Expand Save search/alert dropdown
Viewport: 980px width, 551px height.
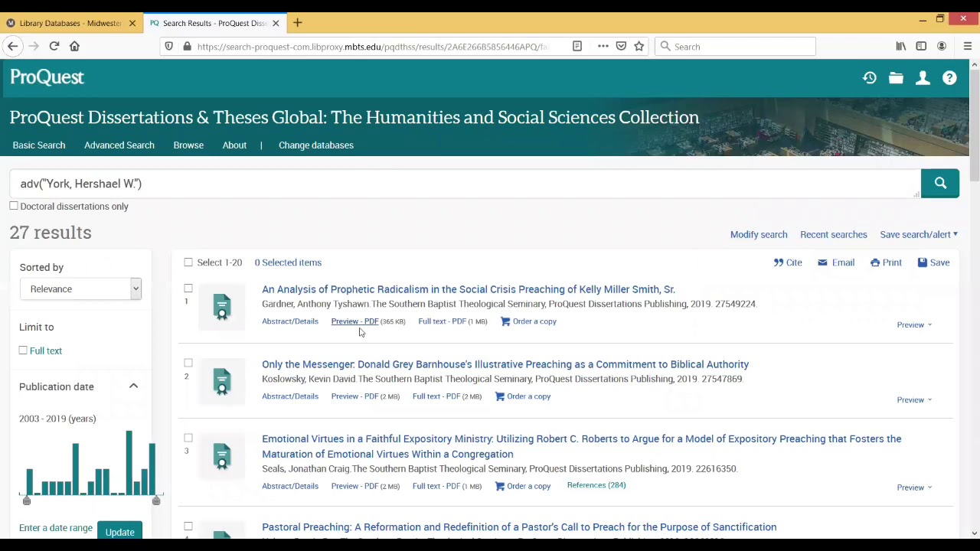click(918, 235)
